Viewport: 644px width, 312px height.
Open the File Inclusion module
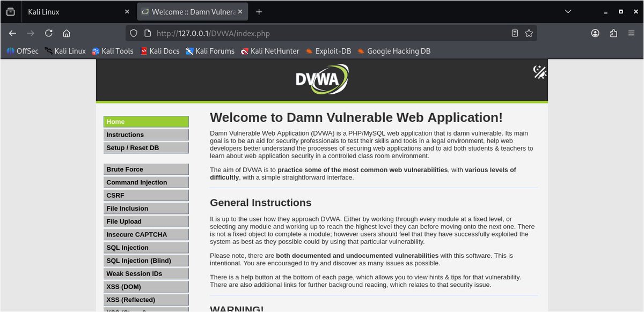146,209
